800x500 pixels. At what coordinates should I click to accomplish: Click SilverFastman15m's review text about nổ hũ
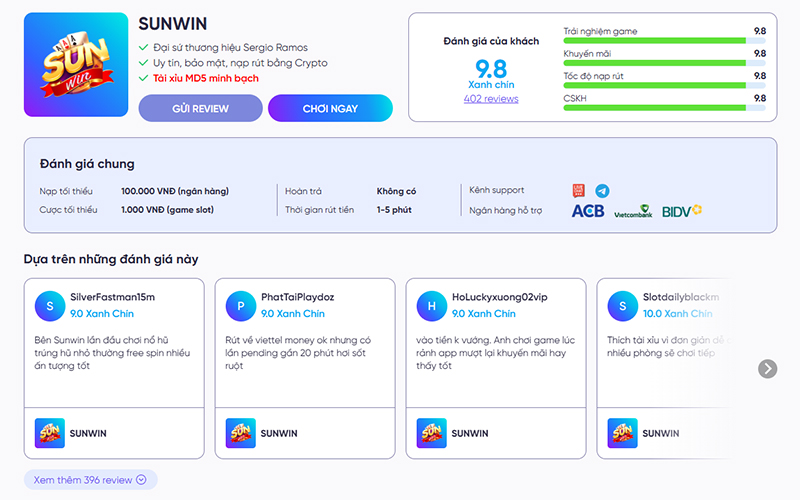coord(112,353)
